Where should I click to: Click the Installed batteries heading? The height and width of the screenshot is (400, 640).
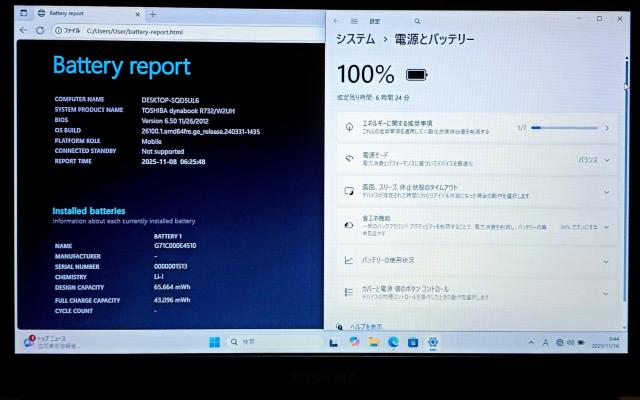tap(89, 211)
